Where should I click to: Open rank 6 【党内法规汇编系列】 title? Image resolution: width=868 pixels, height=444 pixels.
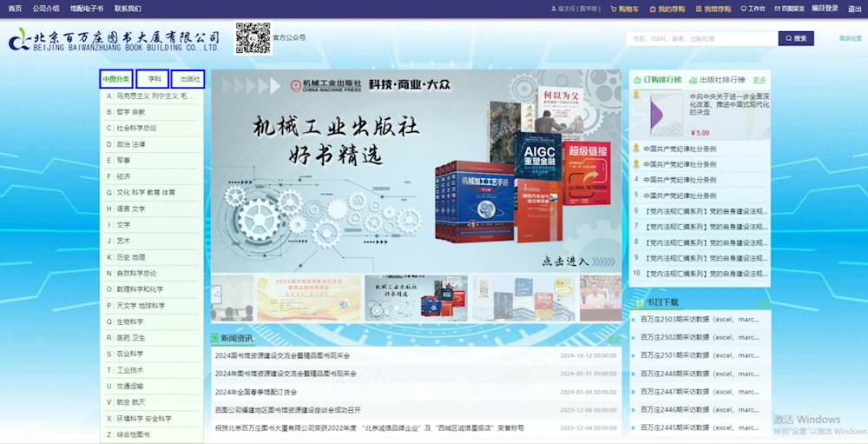(x=706, y=211)
